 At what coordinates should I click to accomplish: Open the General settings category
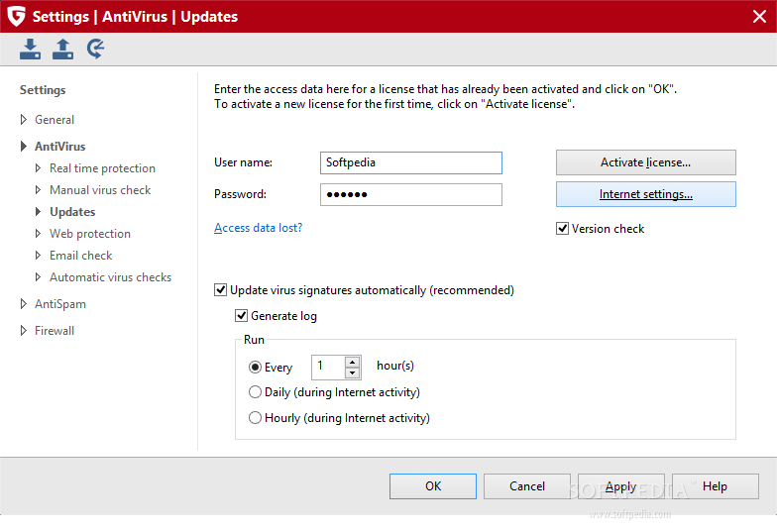click(55, 119)
